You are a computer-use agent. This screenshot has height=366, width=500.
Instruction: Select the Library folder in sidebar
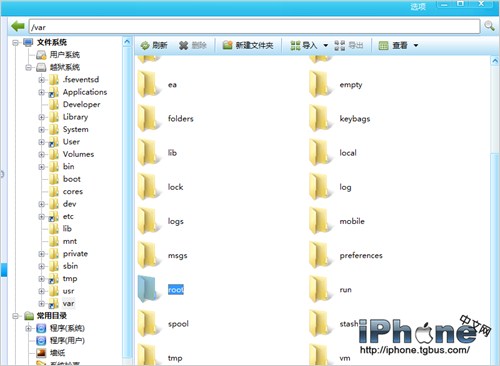[x=75, y=117]
